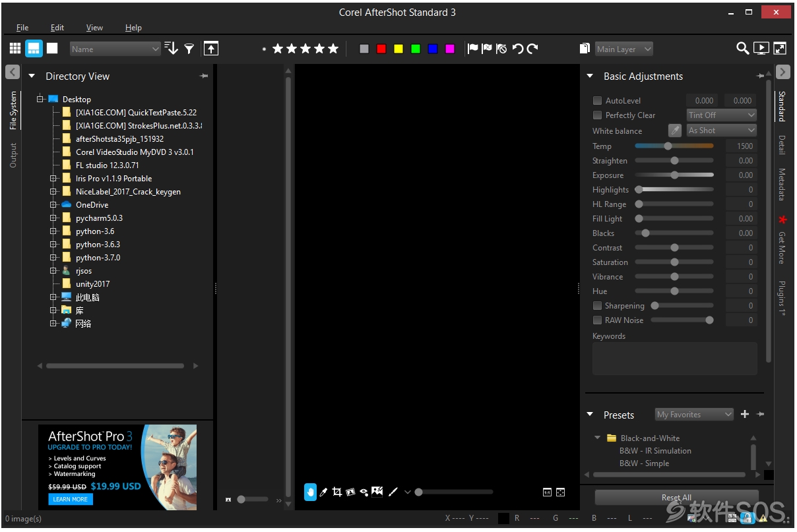This screenshot has height=532, width=797.
Task: Rotate image counter-clockwise
Action: pos(517,48)
